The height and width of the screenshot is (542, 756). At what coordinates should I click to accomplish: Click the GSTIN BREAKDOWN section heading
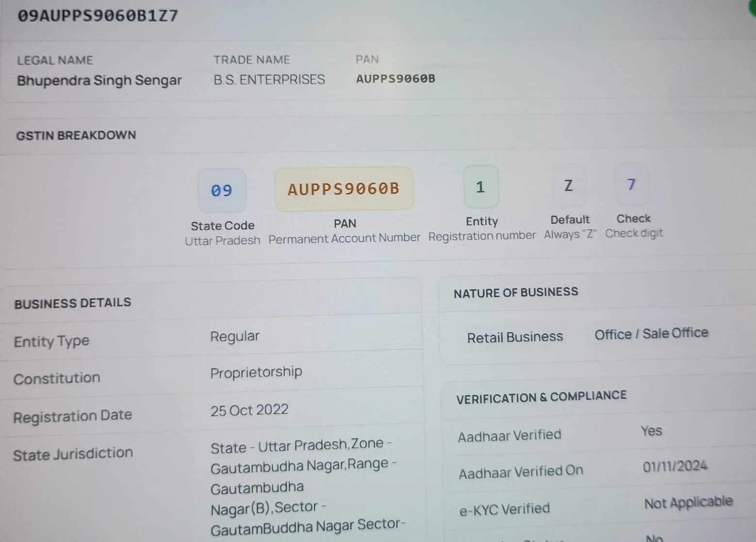76,135
